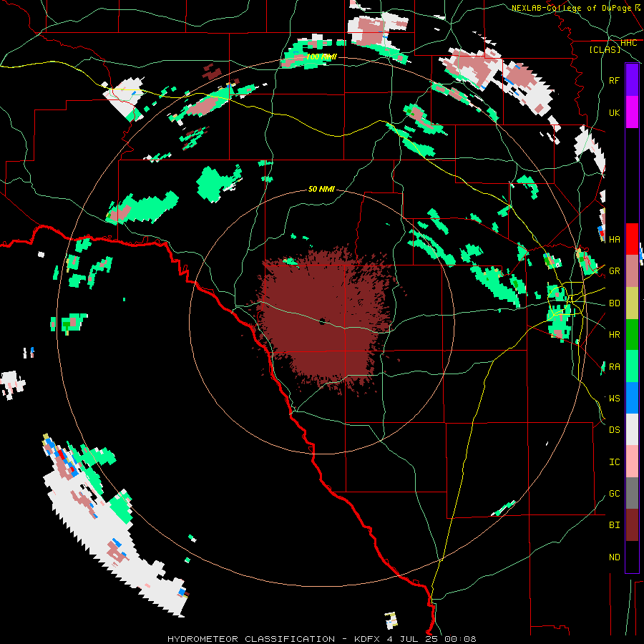Click the UK magenta legend swatch
The height and width of the screenshot is (644, 644).
point(632,112)
